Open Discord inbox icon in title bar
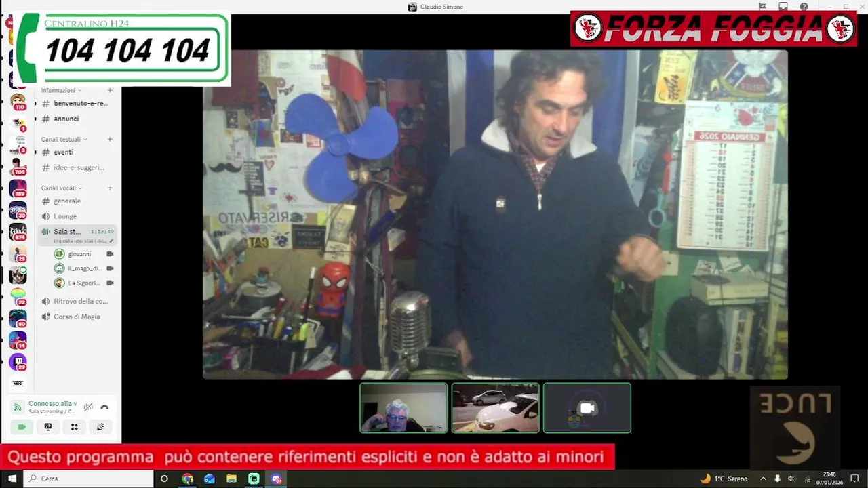 coord(783,7)
